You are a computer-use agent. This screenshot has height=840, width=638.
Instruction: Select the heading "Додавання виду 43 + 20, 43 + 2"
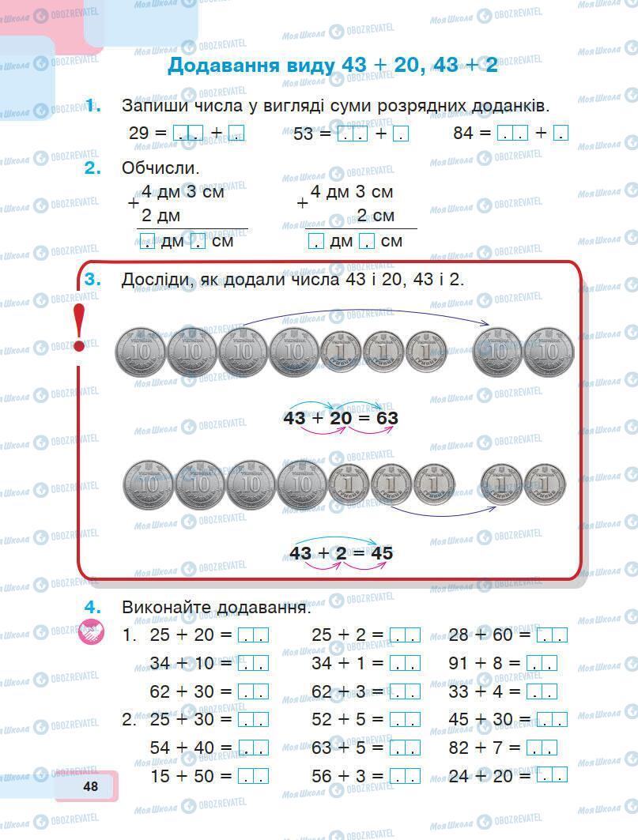(332, 65)
